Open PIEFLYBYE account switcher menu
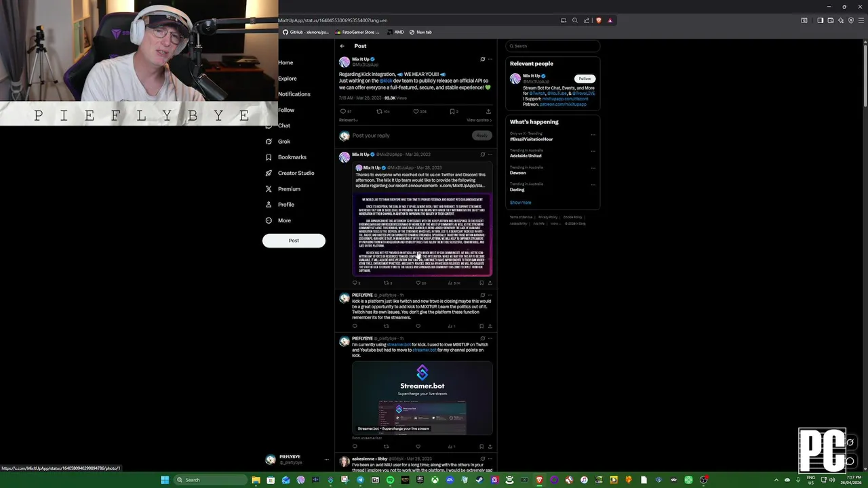 tap(297, 460)
